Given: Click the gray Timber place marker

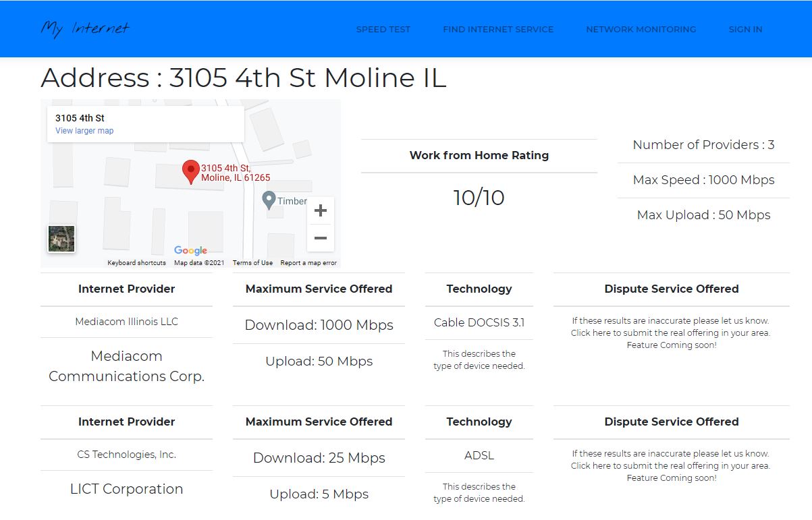Looking at the screenshot, I should (x=269, y=200).
